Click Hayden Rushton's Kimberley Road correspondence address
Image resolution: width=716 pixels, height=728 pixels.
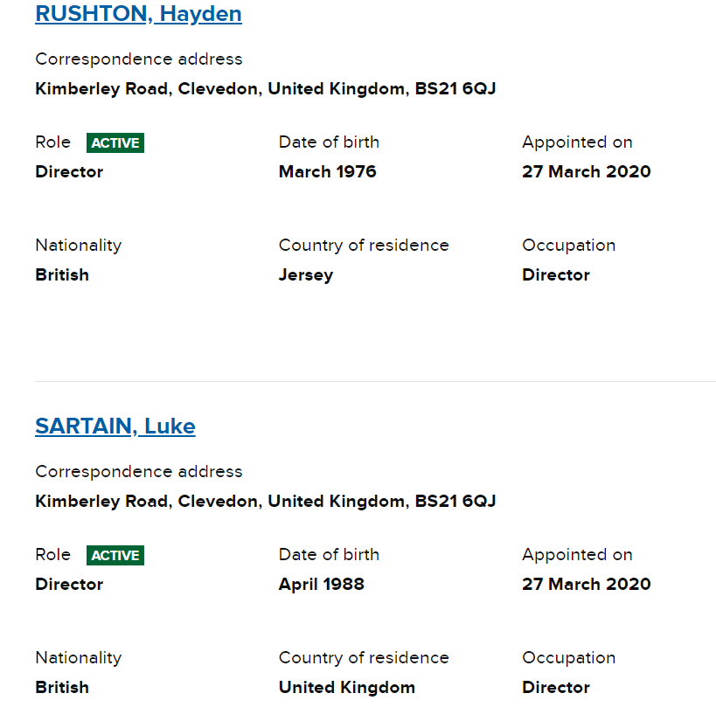(266, 89)
